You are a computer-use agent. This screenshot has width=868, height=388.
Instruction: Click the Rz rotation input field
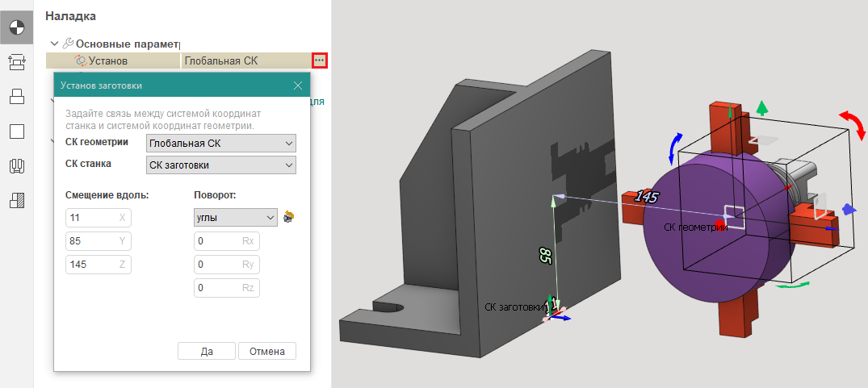[x=227, y=288]
